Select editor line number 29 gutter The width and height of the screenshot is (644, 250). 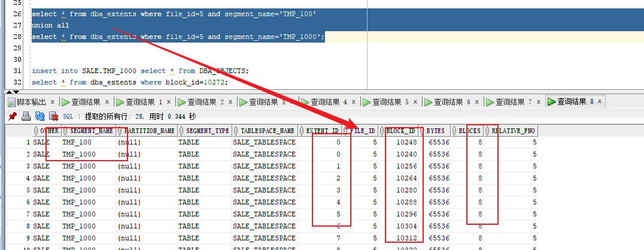[17, 48]
